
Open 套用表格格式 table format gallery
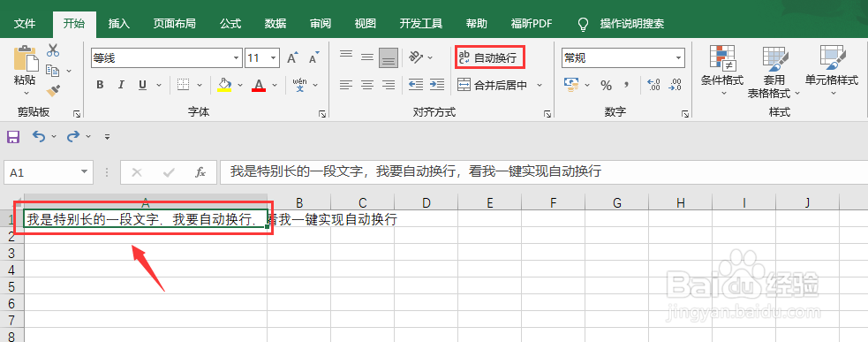pyautogui.click(x=774, y=72)
